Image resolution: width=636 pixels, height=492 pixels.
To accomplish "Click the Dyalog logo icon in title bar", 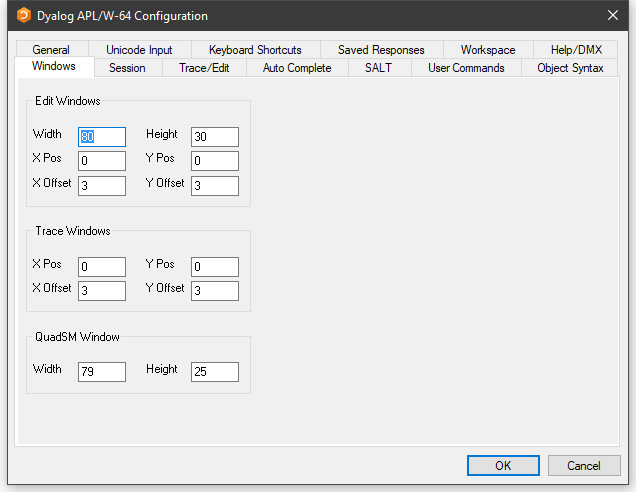I will pyautogui.click(x=24, y=16).
